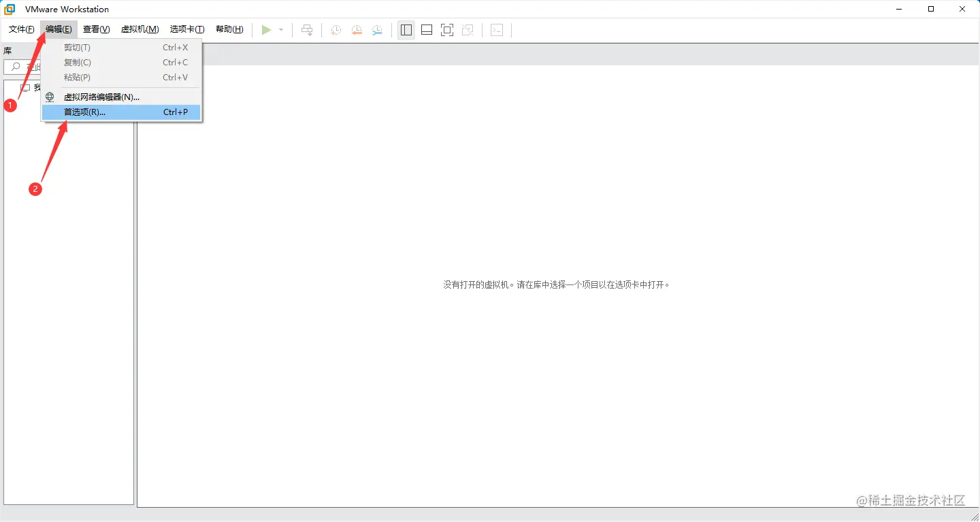
Task: Click the 库 library panel header
Action: pyautogui.click(x=7, y=50)
